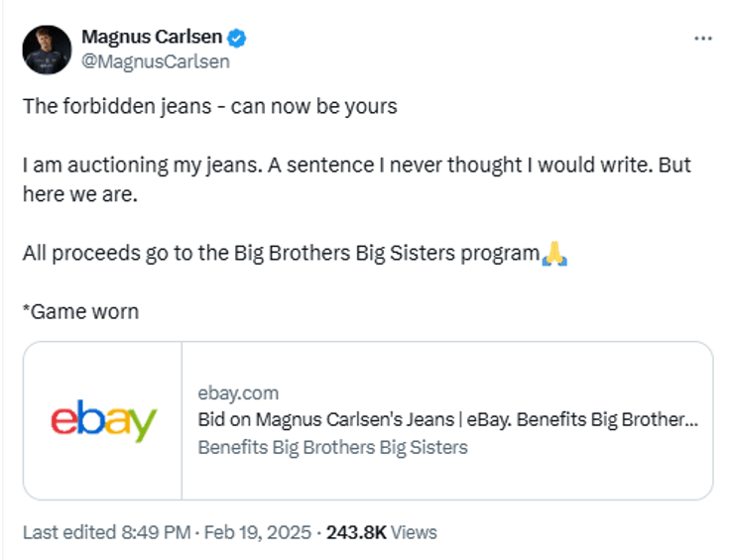This screenshot has height=560, width=734.
Task: Click the 'All proceeds go to' sentence
Action: click(281, 253)
